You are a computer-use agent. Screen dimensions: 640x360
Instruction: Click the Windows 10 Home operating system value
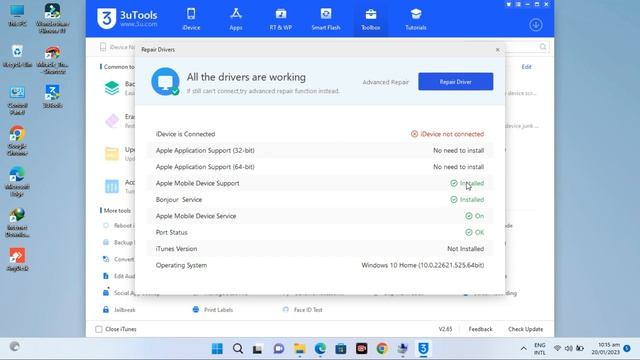(x=422, y=265)
